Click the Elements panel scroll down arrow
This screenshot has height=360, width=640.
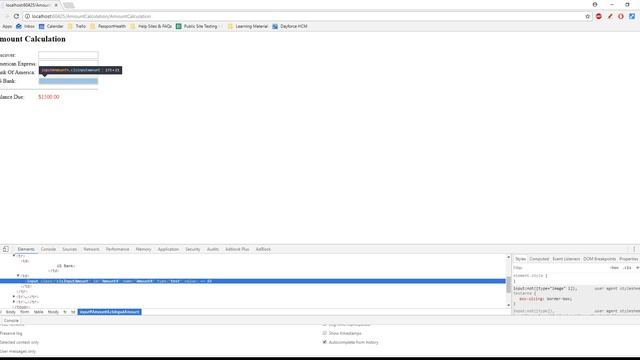pyautogui.click(x=509, y=305)
